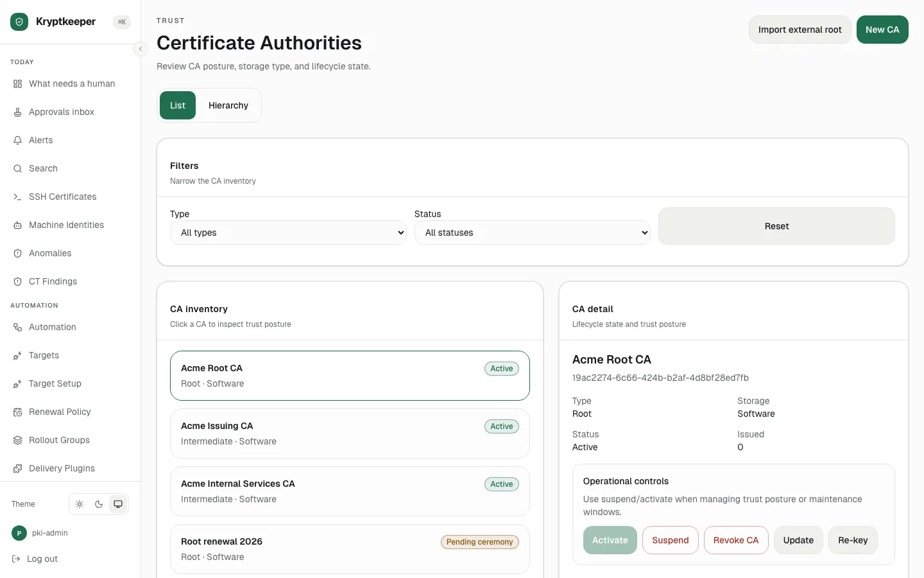Screen dimensions: 924x578
Task: Click the CA ID 19ac2274-6c66-424b-b2af-4d8bf28ed7fb
Action: (x=660, y=378)
